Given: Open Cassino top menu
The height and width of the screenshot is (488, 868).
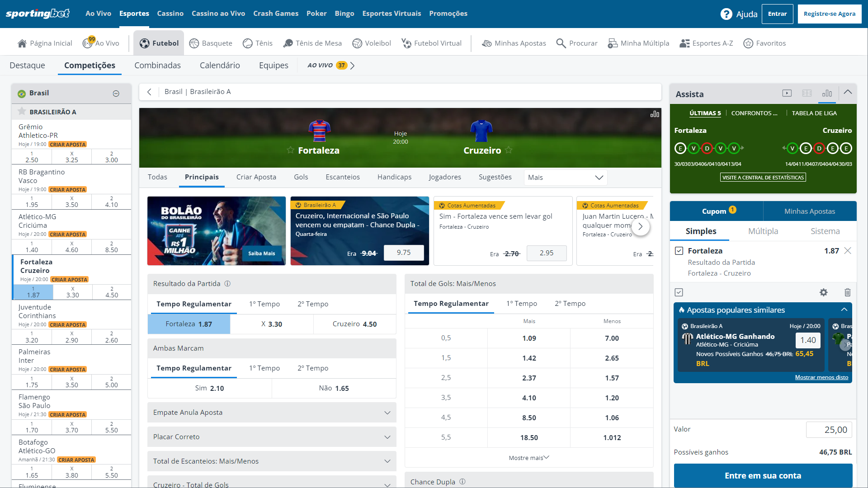Looking at the screenshot, I should coord(170,14).
